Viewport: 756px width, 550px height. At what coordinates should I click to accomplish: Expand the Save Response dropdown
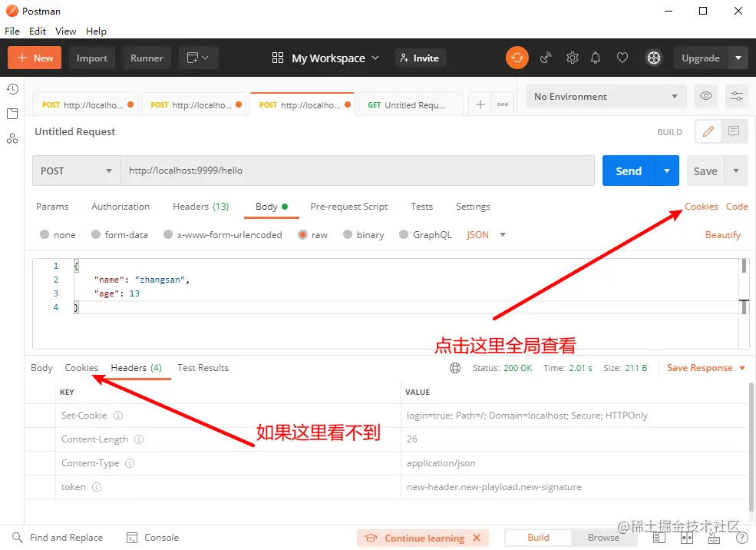point(742,368)
